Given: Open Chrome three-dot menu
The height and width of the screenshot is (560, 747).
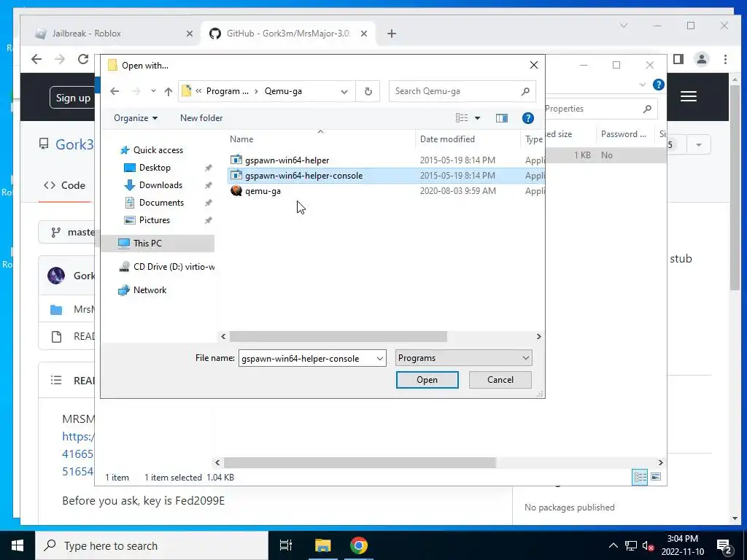Looking at the screenshot, I should tap(725, 59).
